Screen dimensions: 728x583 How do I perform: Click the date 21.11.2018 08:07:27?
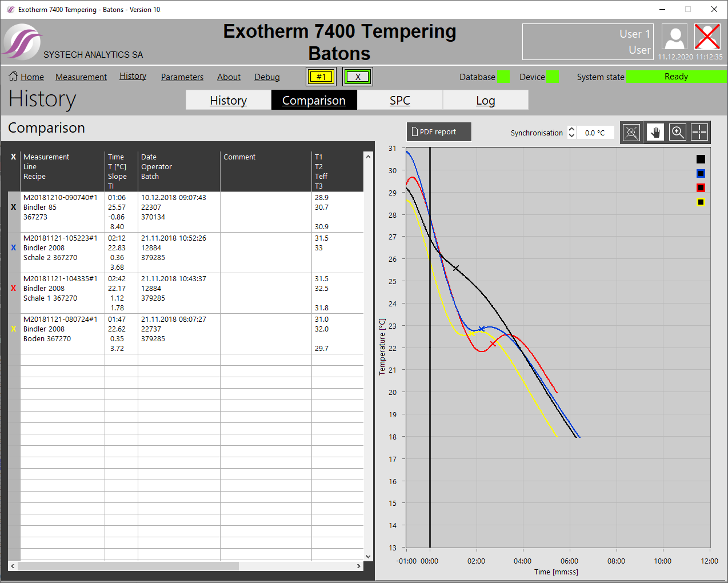174,320
